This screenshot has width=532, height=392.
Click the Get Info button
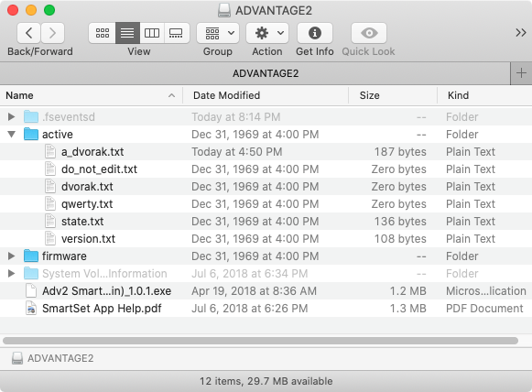coord(314,33)
